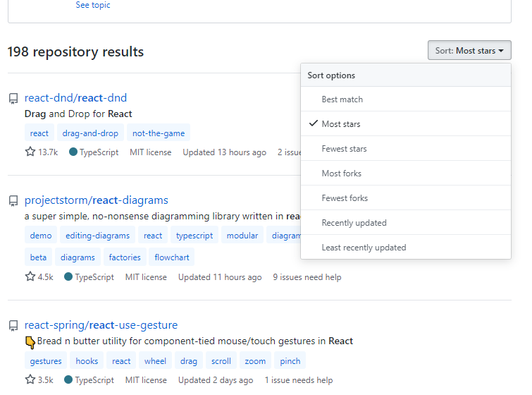Select Fewest stars sort option
Viewport: 532px width, 395px height.
(x=406, y=149)
